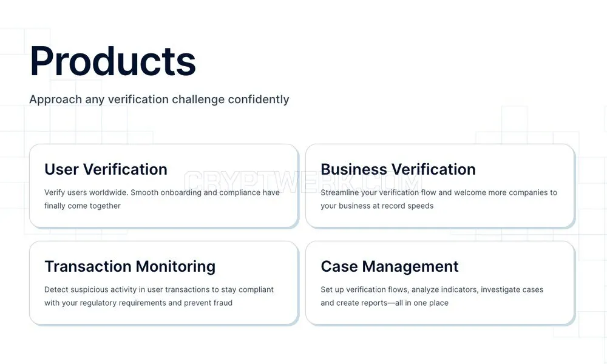Click 'with your regulatory requirements' text line
Screen dimensions: 607x364
pos(138,303)
